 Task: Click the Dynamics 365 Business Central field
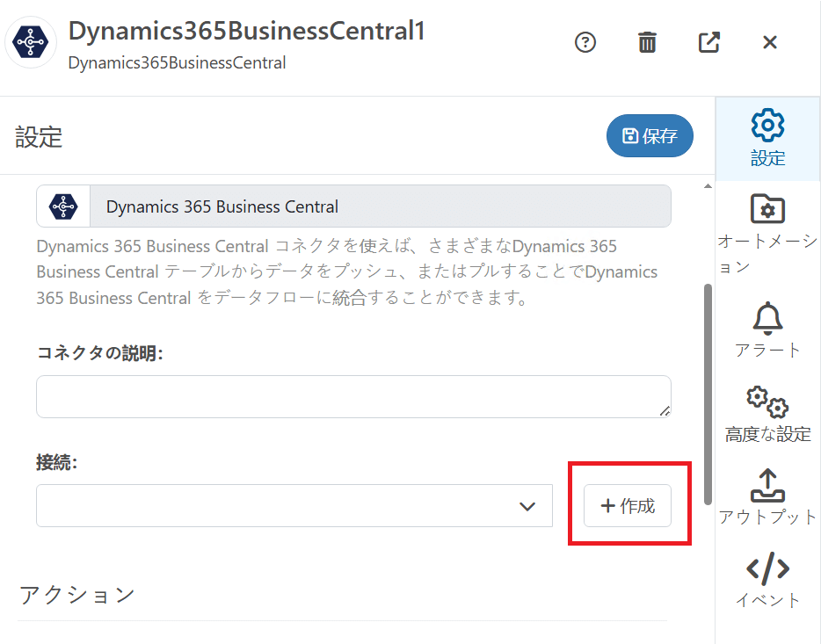click(x=380, y=206)
